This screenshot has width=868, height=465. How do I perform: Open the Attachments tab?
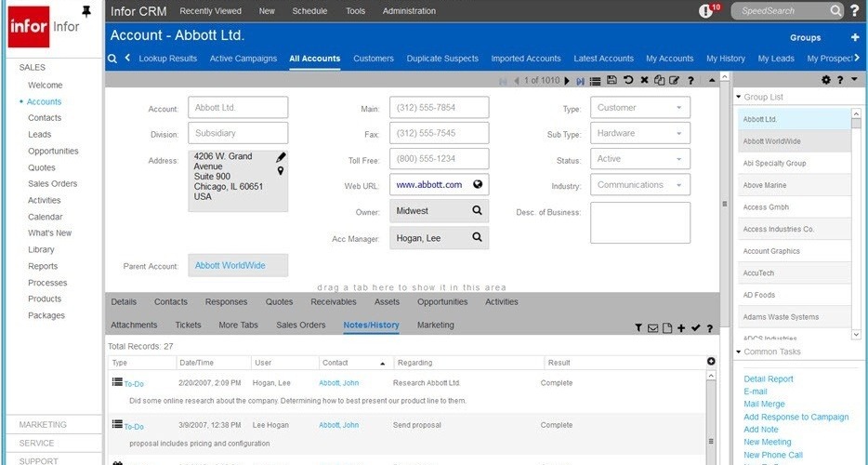[134, 325]
